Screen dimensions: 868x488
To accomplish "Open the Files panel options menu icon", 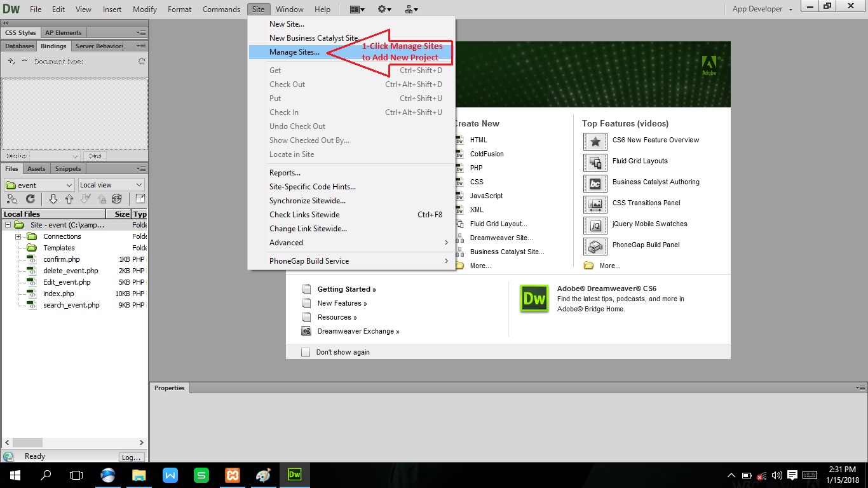I will (141, 168).
